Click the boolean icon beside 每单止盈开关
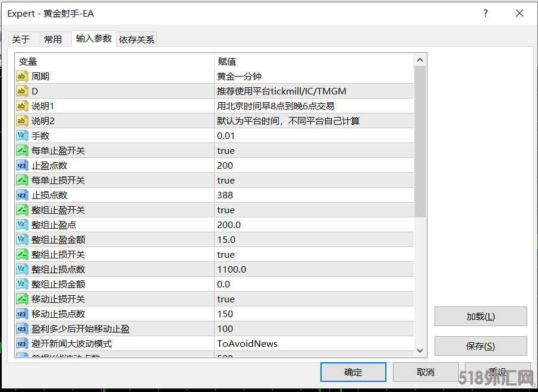 click(22, 150)
